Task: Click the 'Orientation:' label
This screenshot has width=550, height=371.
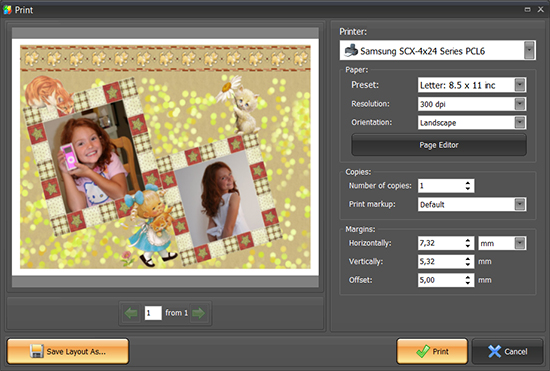Action: pyautogui.click(x=372, y=122)
